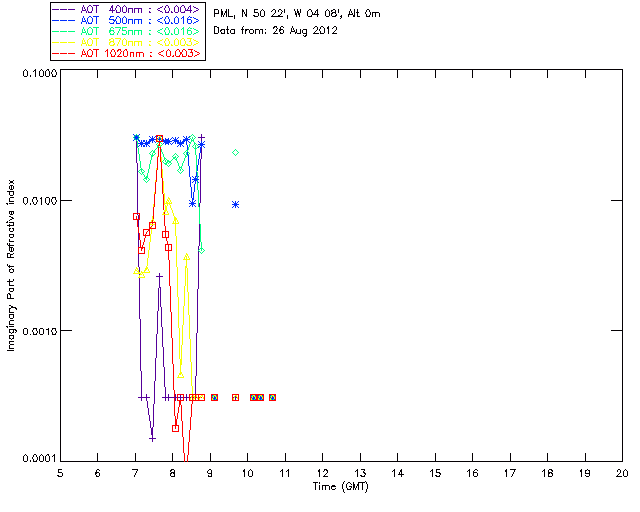Screen dimensions: 640x512
Task: Click the 'Time (GMT)' axis title
Action: (x=341, y=487)
